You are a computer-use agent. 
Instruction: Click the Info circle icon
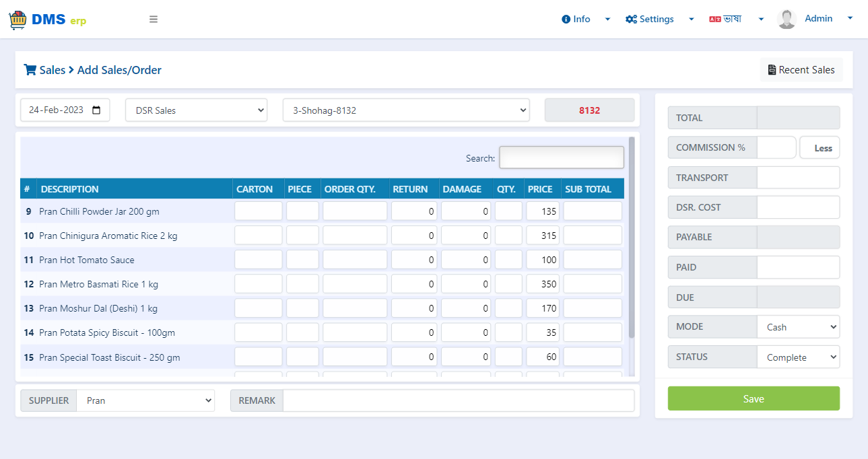click(566, 20)
